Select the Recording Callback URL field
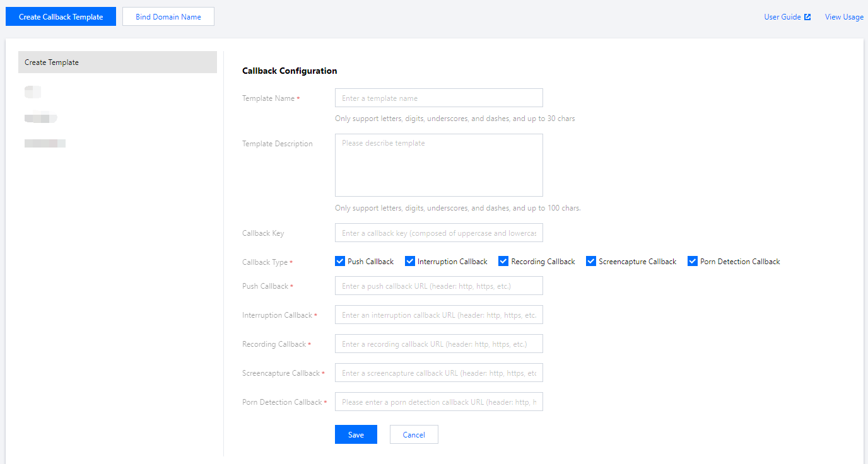Viewport: 868px width, 464px height. (x=438, y=344)
